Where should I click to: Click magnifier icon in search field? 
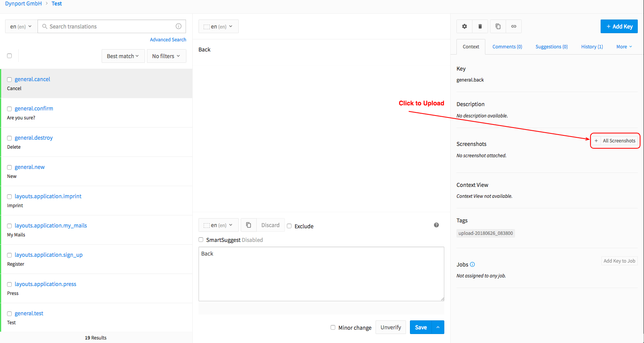(45, 26)
